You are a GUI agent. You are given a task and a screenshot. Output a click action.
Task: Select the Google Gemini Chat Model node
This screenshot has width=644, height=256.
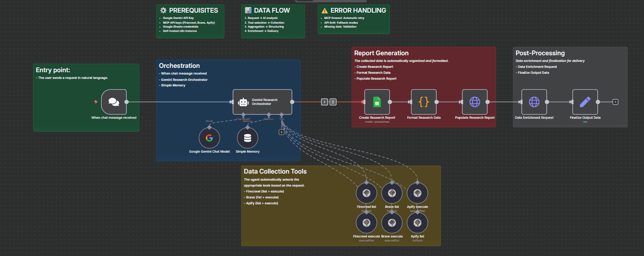(209, 138)
